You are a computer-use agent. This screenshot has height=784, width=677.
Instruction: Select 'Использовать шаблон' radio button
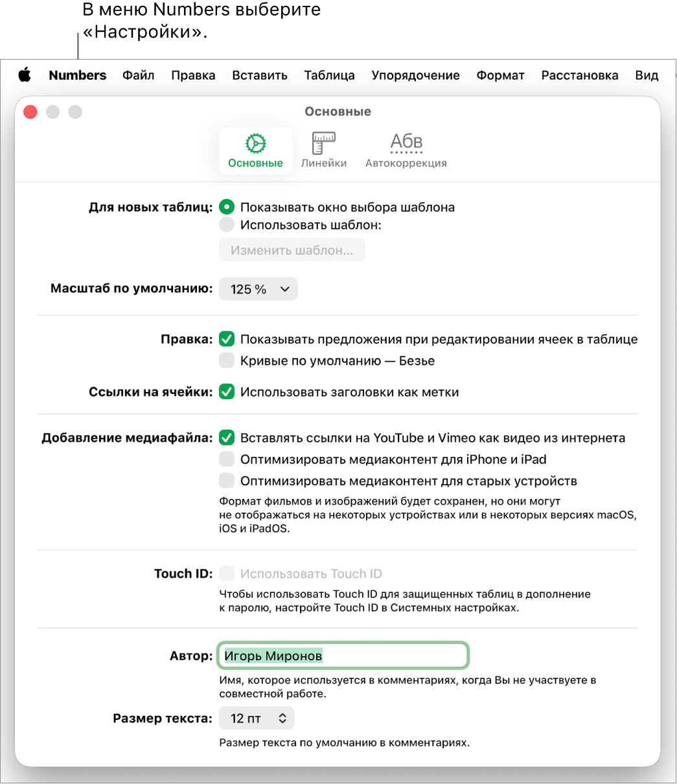(226, 225)
